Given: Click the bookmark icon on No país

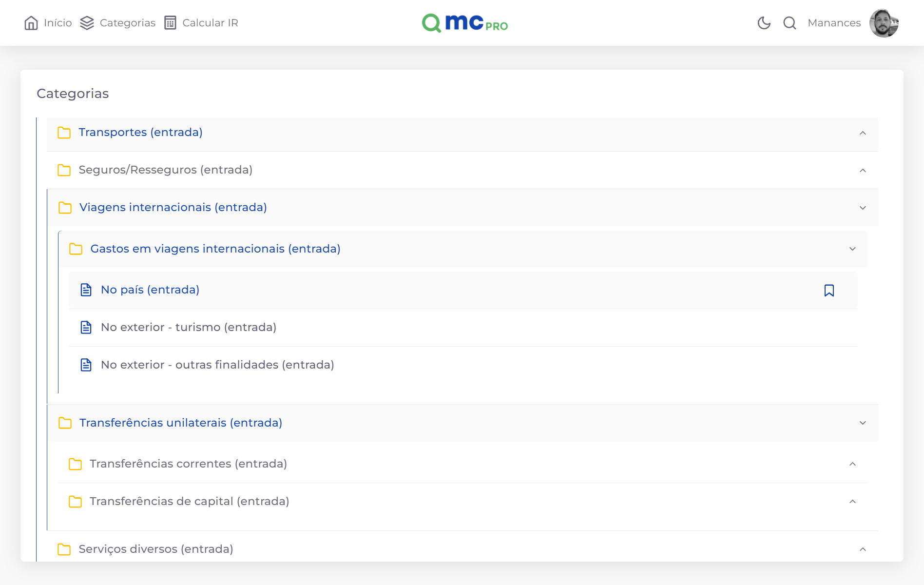Looking at the screenshot, I should click(829, 291).
